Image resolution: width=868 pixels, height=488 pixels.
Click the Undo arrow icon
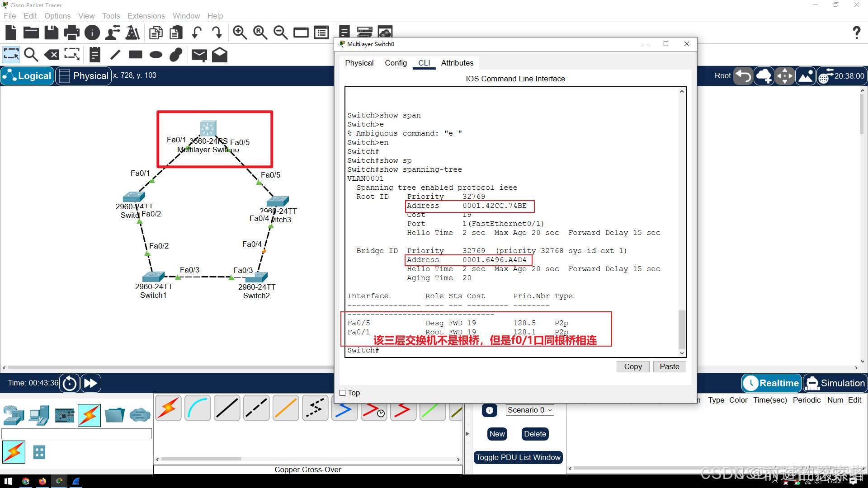click(197, 33)
